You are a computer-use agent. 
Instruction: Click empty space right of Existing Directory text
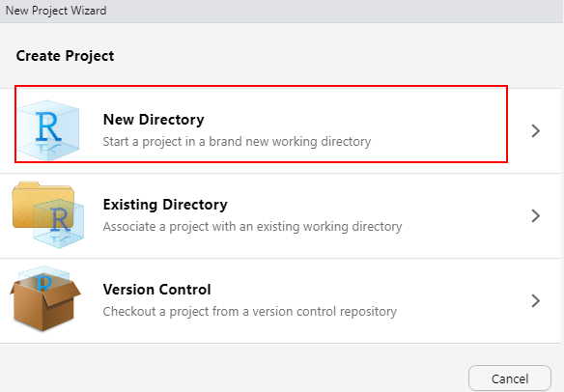(x=464, y=215)
